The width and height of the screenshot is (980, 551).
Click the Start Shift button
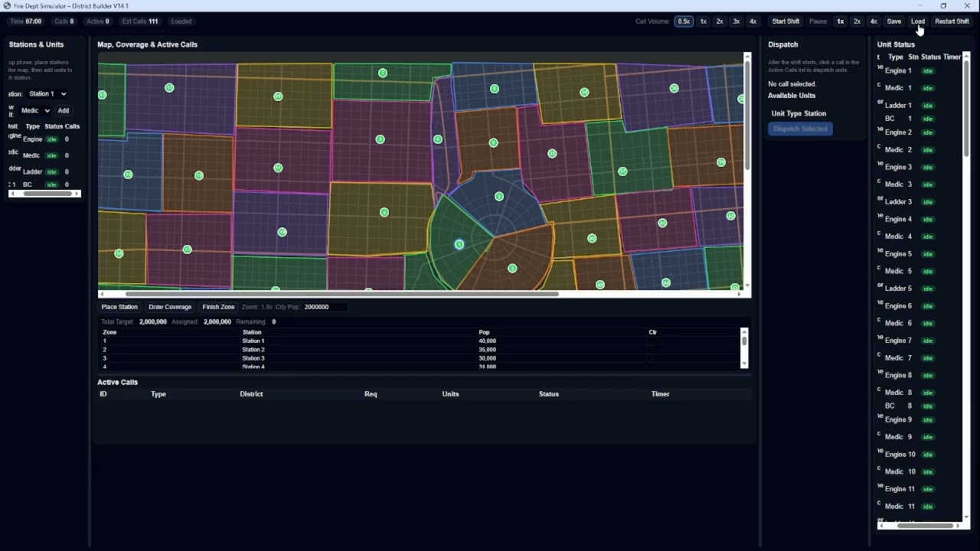(786, 21)
